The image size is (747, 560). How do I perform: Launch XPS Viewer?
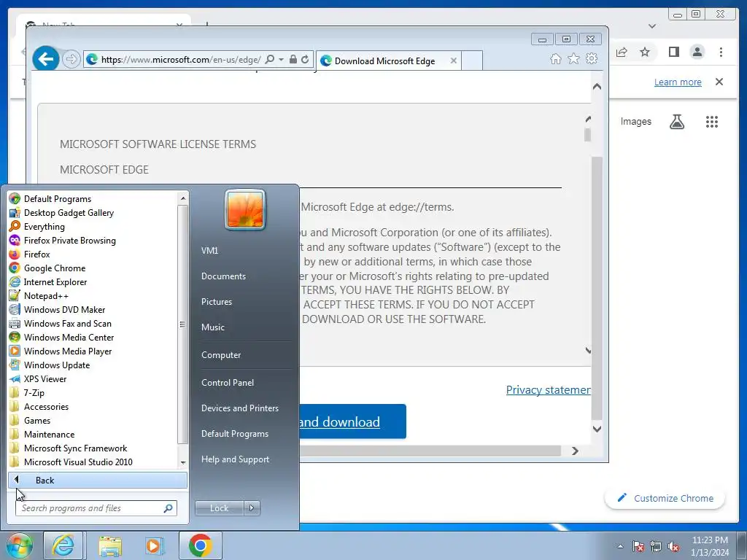tap(44, 378)
